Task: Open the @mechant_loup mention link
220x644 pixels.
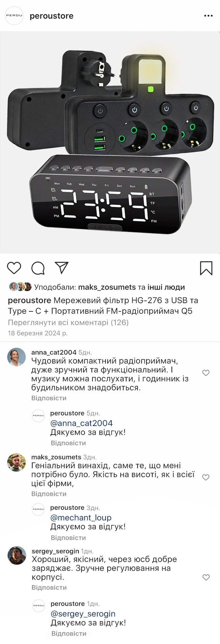Action: (x=81, y=518)
